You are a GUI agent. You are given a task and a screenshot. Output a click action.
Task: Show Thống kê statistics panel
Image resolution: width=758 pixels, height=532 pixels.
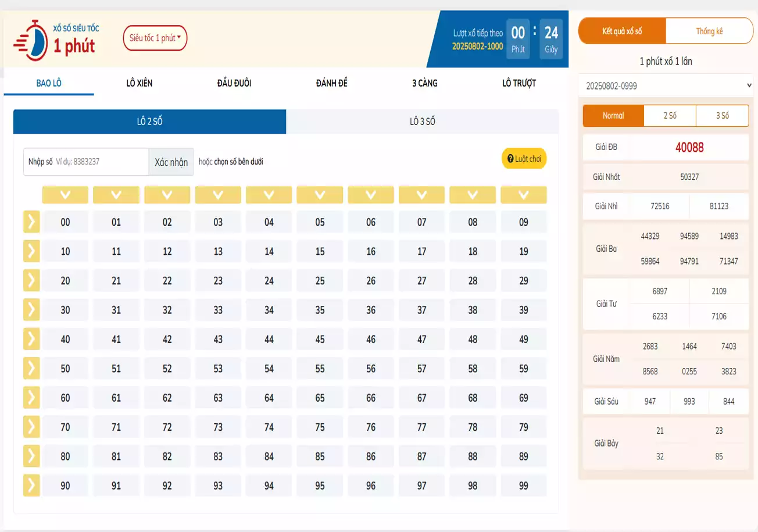point(709,31)
